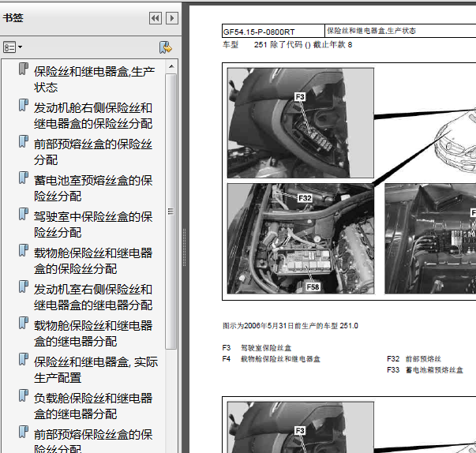Click the F3 fuse box photo

(x=301, y=123)
